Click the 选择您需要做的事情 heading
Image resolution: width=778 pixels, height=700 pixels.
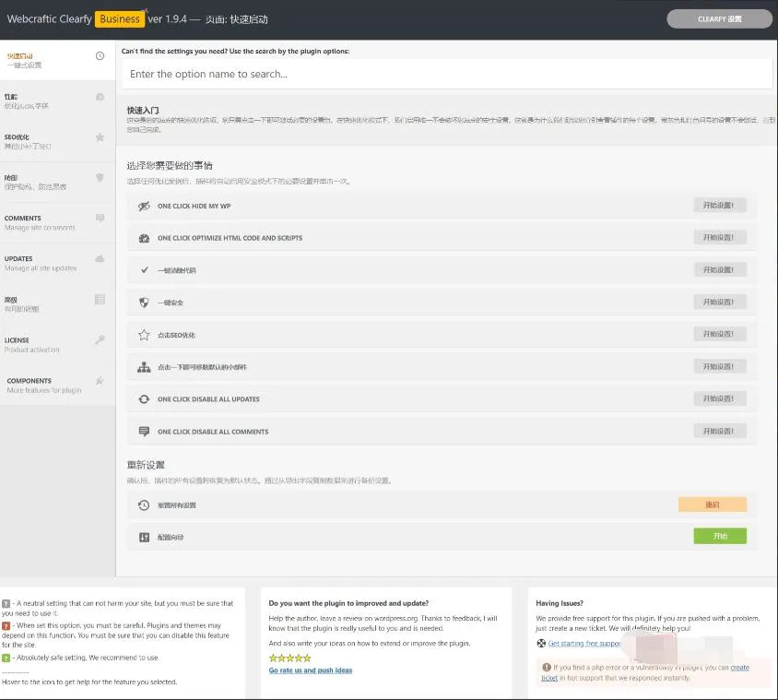point(170,165)
